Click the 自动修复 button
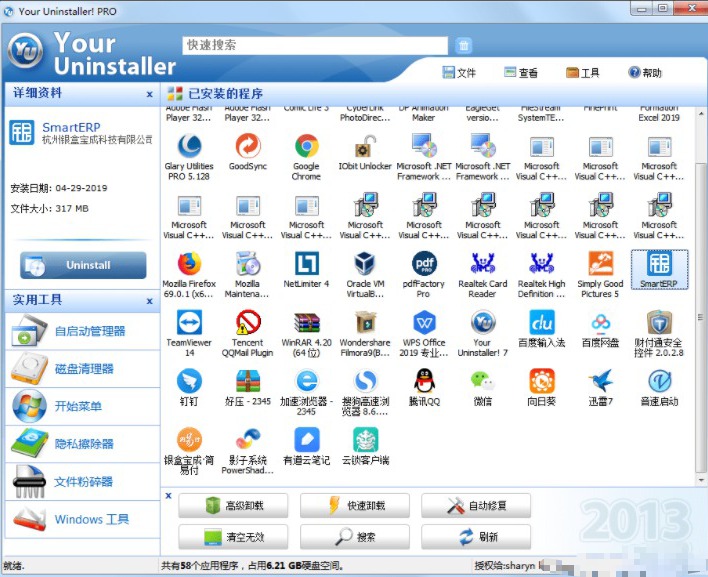The image size is (708, 577). coord(476,505)
